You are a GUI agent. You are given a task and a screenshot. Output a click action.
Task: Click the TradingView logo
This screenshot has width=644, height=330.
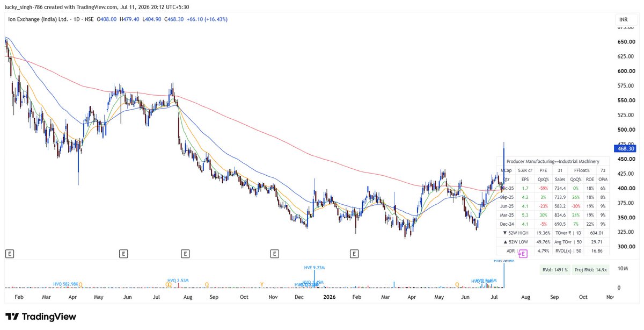pyautogui.click(x=41, y=317)
